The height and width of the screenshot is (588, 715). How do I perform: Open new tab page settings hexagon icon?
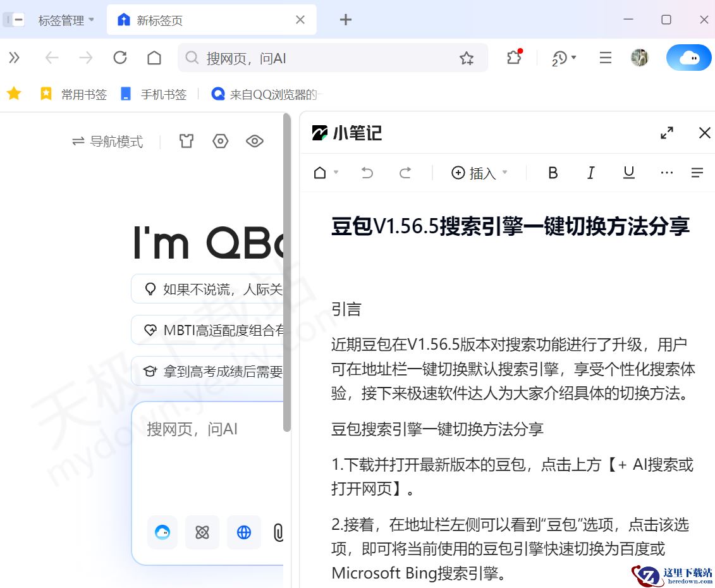click(220, 141)
